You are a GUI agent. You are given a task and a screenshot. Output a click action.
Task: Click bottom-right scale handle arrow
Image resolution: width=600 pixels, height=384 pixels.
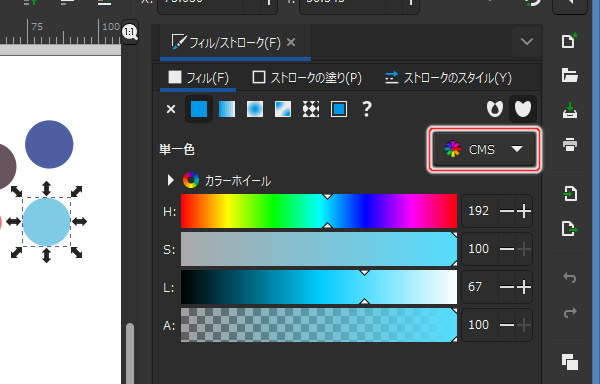[x=77, y=253]
